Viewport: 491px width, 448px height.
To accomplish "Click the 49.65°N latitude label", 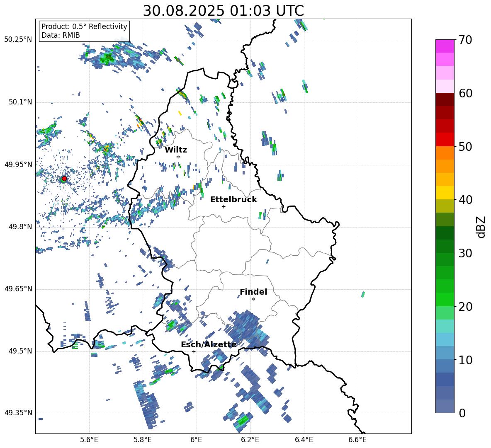I will tap(18, 289).
